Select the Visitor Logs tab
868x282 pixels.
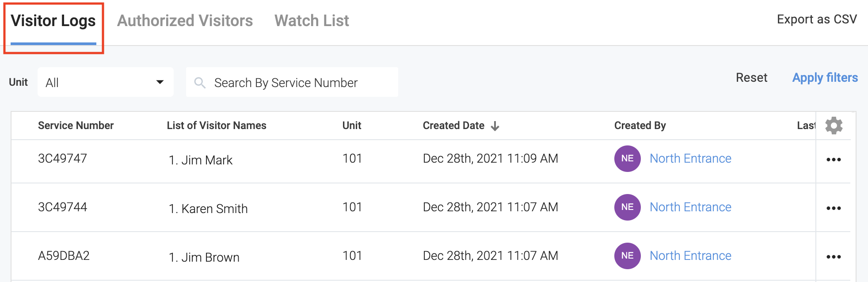click(x=53, y=21)
